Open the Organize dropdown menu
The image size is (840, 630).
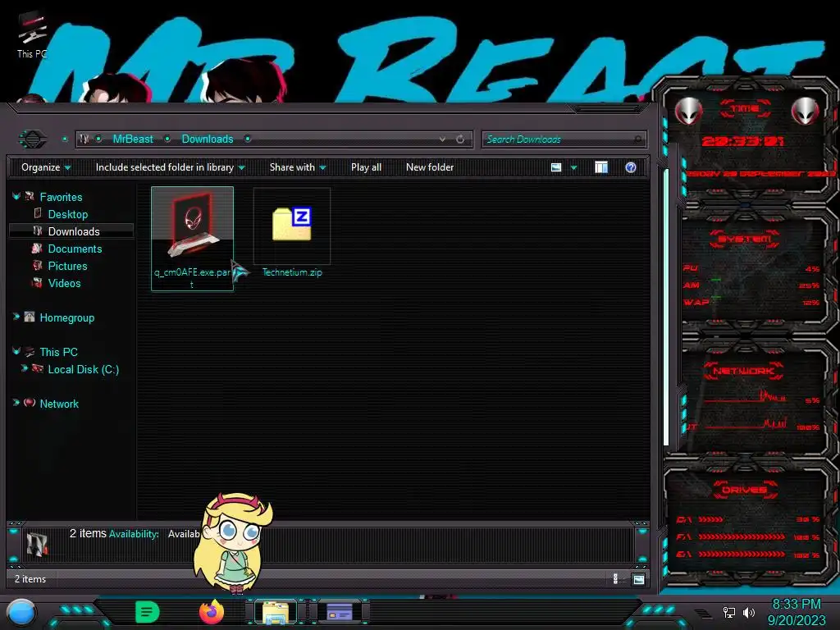[x=46, y=167]
